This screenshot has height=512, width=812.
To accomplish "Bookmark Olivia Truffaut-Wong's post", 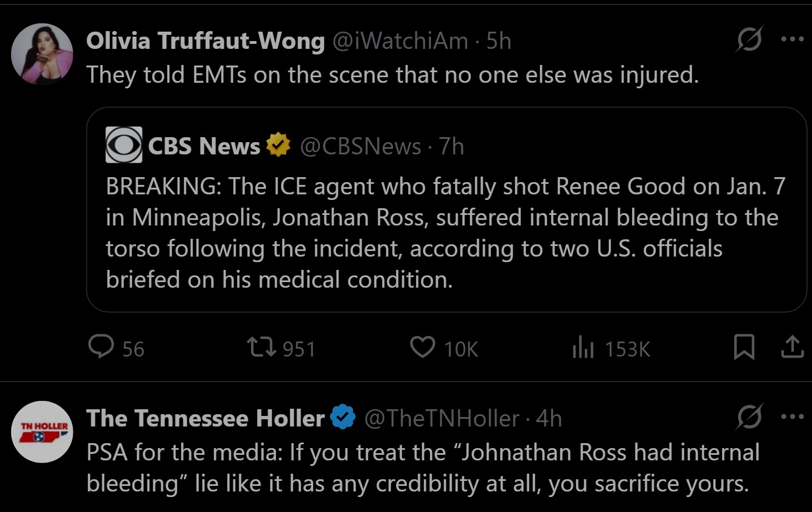I will coord(744,348).
